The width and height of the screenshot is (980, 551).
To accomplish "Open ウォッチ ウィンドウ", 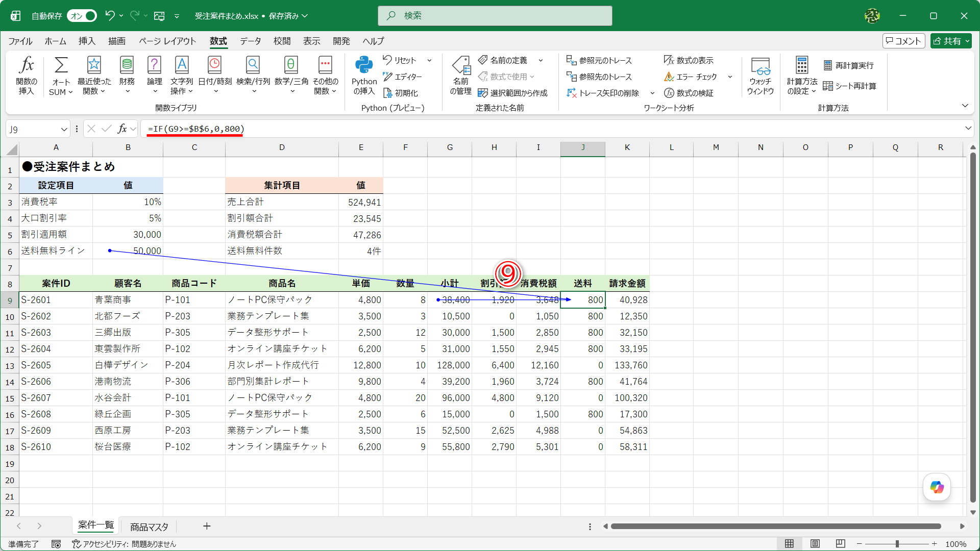I will 761,75.
